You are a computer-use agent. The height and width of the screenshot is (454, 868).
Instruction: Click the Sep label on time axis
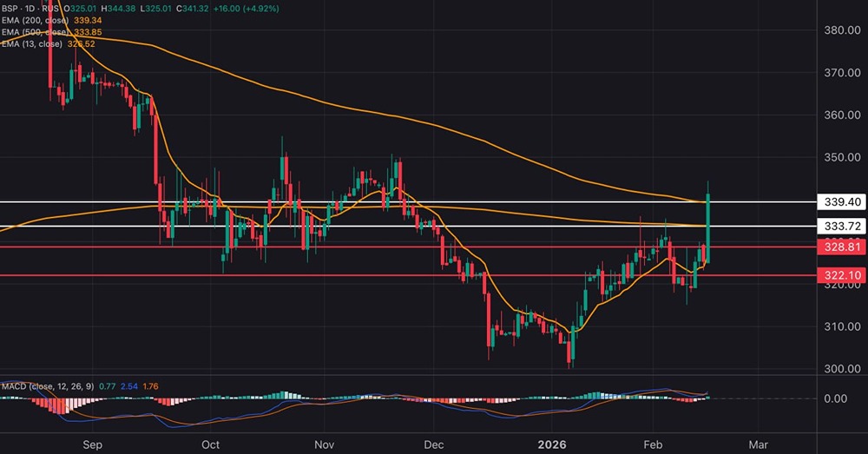(x=93, y=445)
